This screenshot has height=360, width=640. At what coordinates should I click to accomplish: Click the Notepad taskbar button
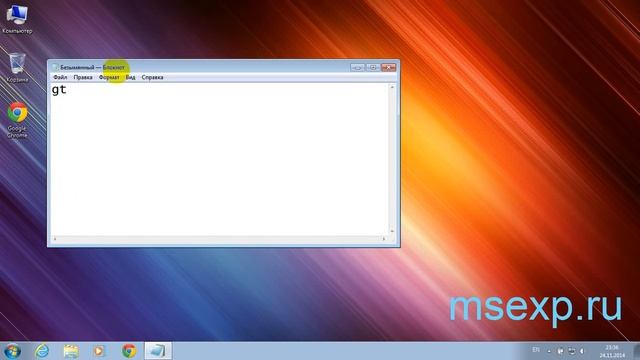click(158, 351)
